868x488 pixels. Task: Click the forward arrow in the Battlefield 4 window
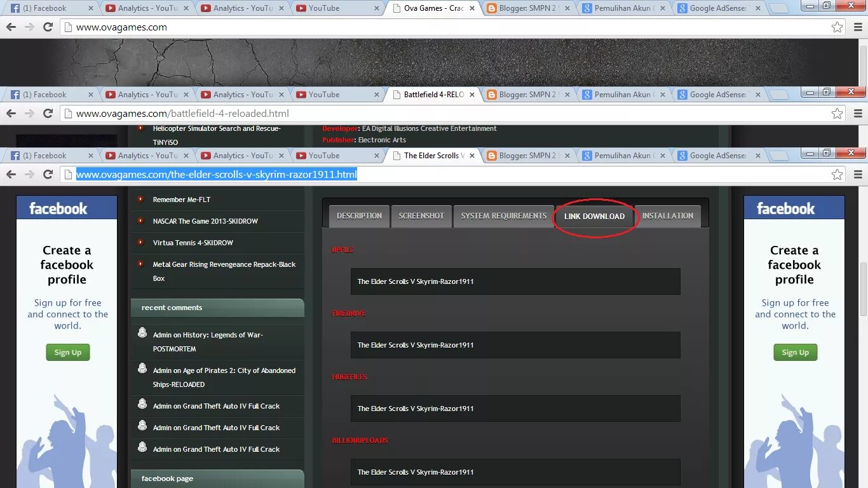29,114
